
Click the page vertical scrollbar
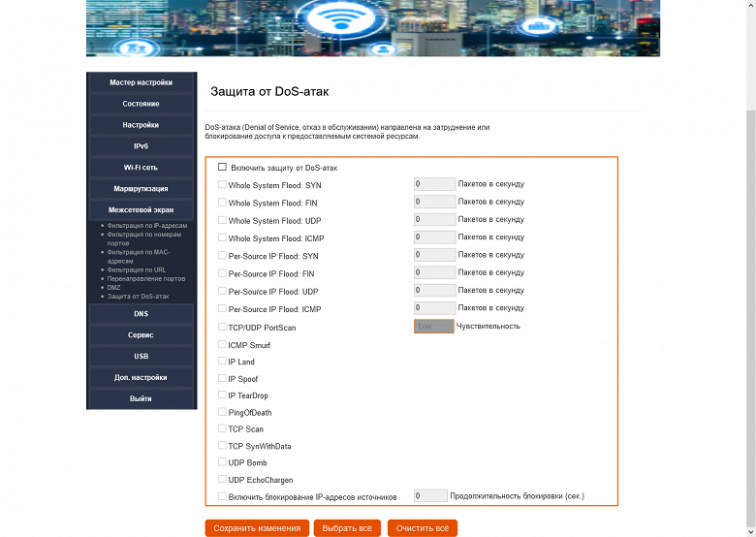pos(751,318)
